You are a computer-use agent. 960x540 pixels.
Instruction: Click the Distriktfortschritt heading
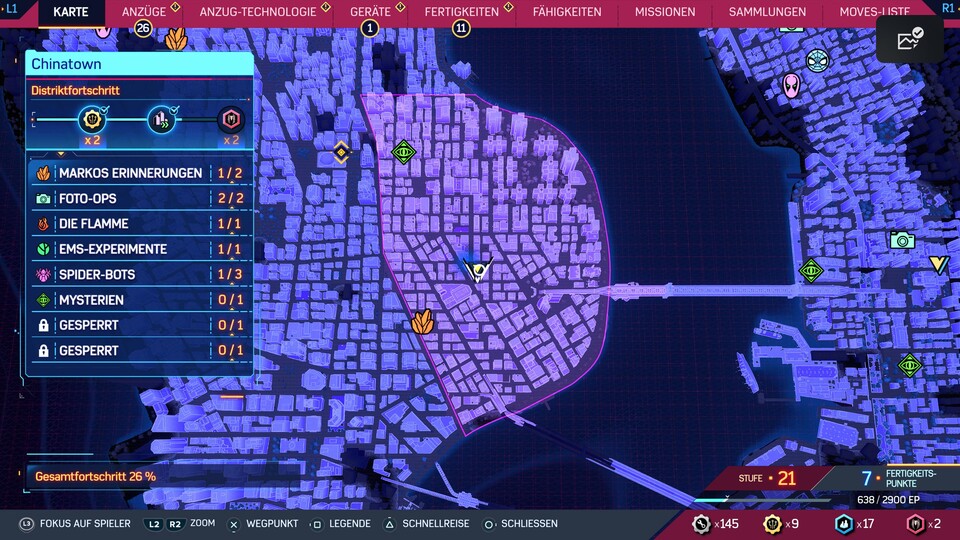pyautogui.click(x=75, y=91)
